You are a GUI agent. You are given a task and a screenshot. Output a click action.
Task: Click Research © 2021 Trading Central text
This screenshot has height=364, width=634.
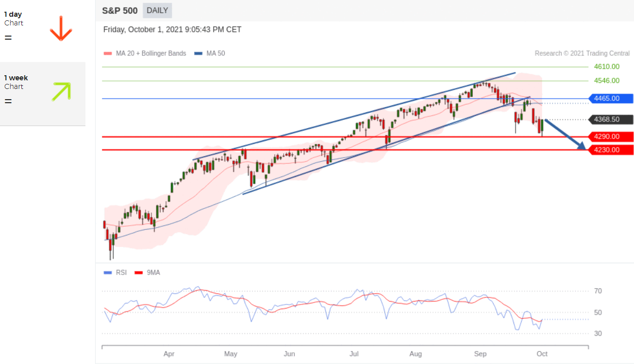point(582,53)
